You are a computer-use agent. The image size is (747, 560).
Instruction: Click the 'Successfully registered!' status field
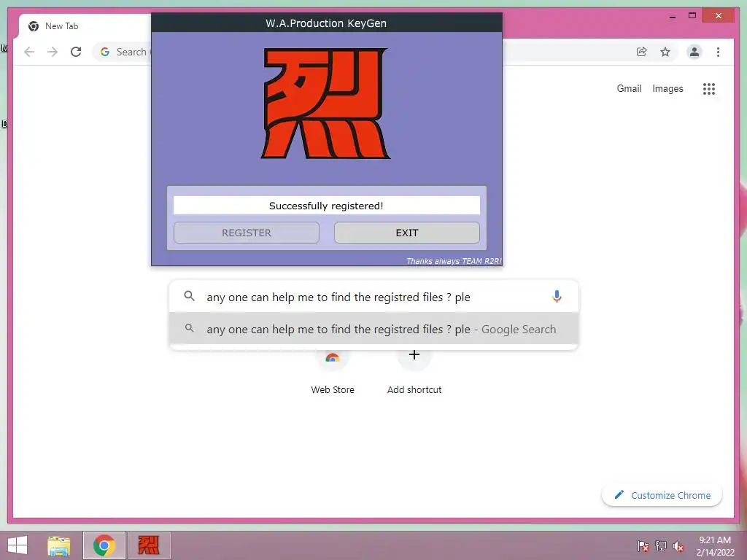coord(326,206)
